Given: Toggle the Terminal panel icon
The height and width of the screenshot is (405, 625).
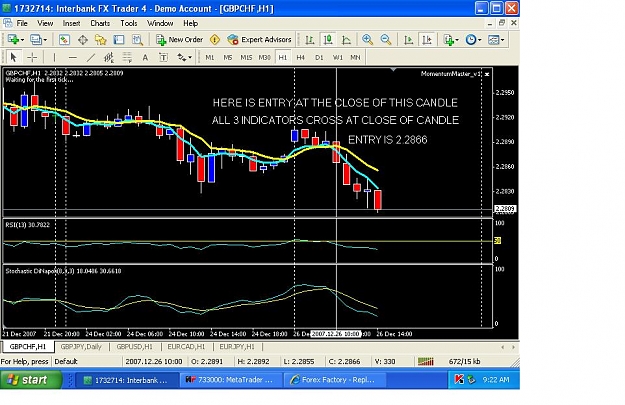Looking at the screenshot, I should [119, 39].
